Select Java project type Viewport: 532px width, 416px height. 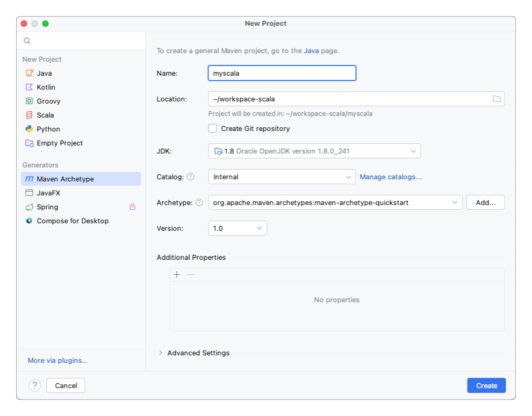coord(81,73)
